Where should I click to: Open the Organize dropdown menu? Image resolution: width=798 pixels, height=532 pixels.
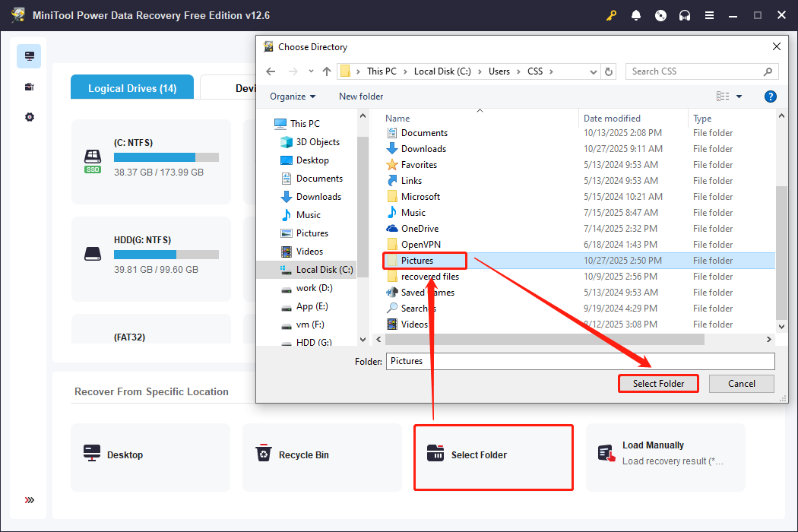pyautogui.click(x=292, y=97)
